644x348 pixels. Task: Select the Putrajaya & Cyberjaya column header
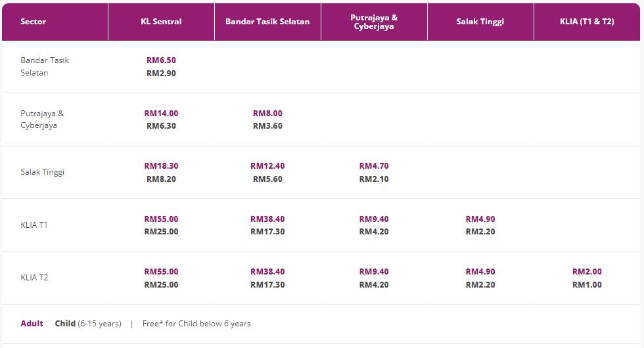374,22
